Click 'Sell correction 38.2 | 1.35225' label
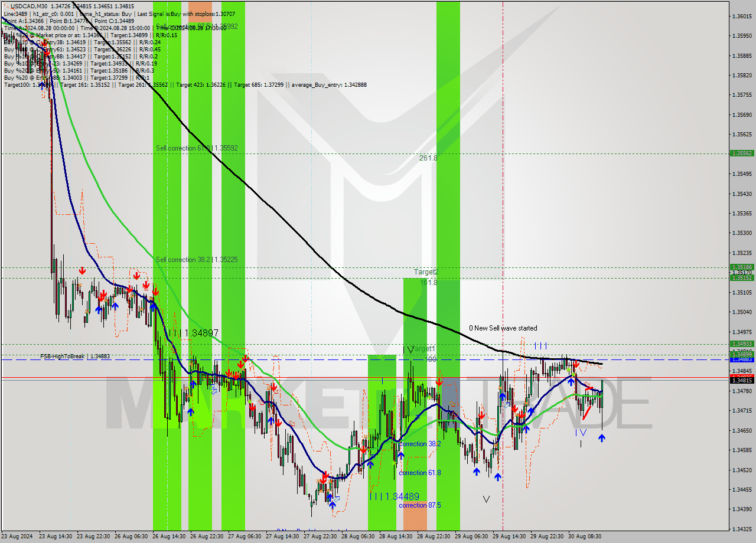 coord(197,260)
